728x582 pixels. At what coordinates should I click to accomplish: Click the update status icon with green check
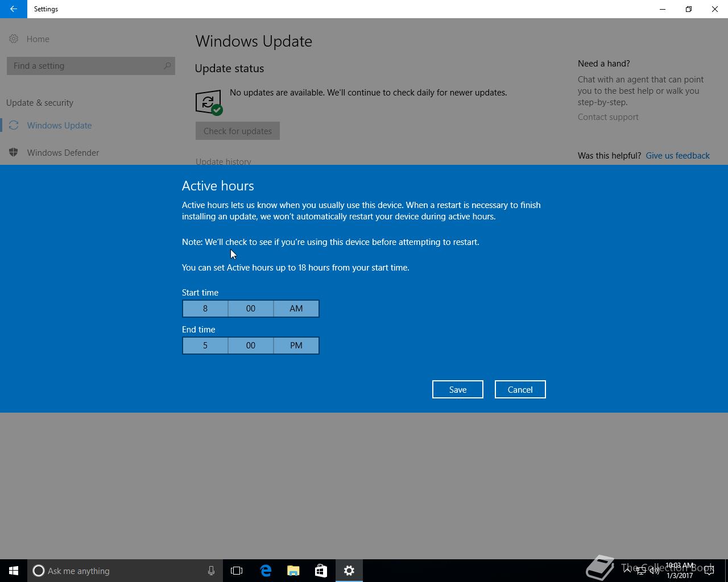pyautogui.click(x=209, y=102)
